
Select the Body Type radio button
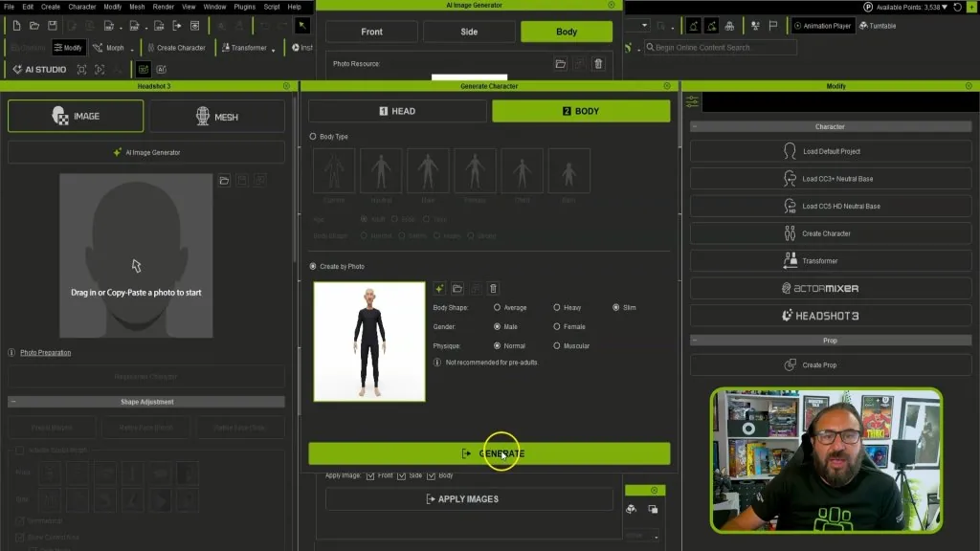point(313,136)
